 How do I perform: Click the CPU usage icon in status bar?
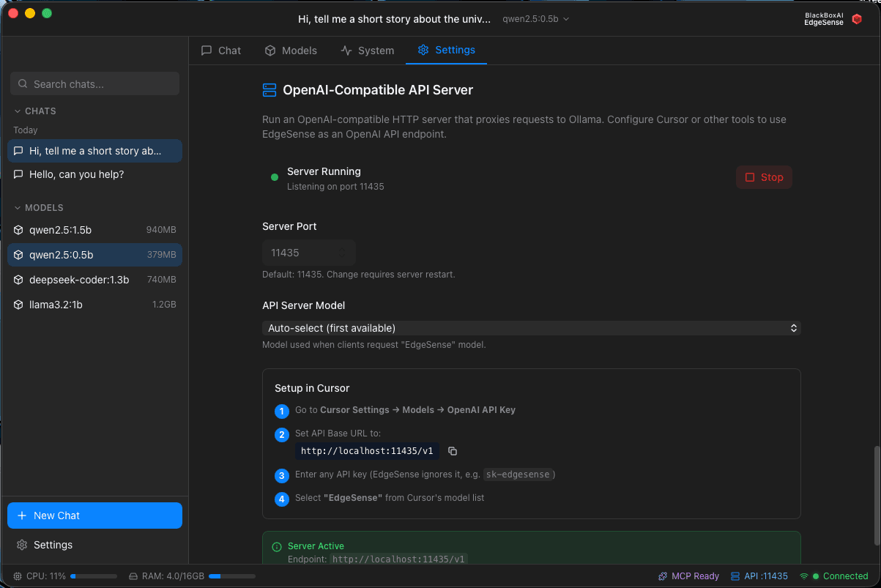click(18, 576)
